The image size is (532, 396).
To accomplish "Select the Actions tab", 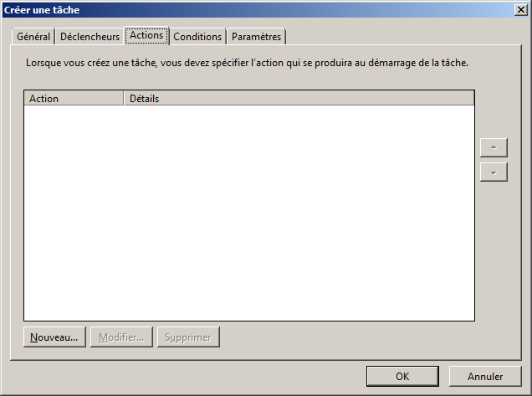I will coord(146,36).
